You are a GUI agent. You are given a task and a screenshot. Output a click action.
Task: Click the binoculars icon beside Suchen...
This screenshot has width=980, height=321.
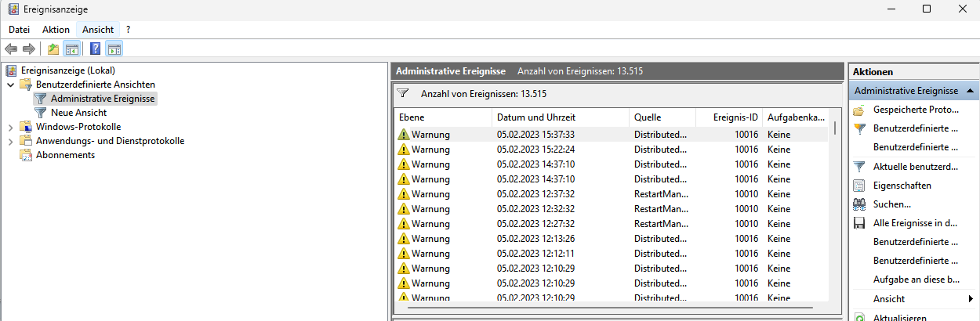click(859, 204)
